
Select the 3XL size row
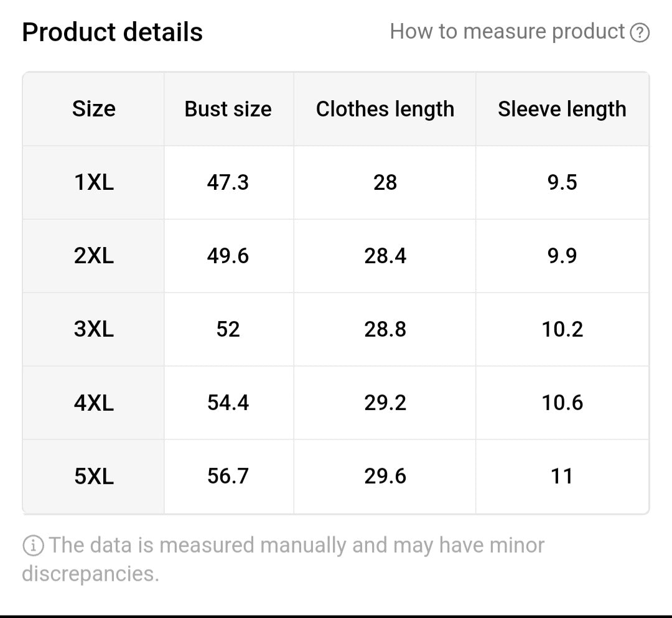tap(93, 329)
